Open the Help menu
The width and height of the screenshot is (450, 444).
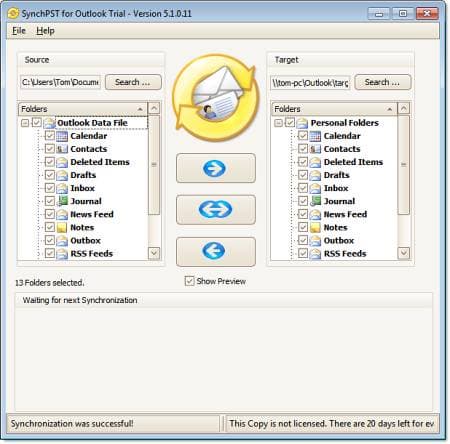[45, 31]
